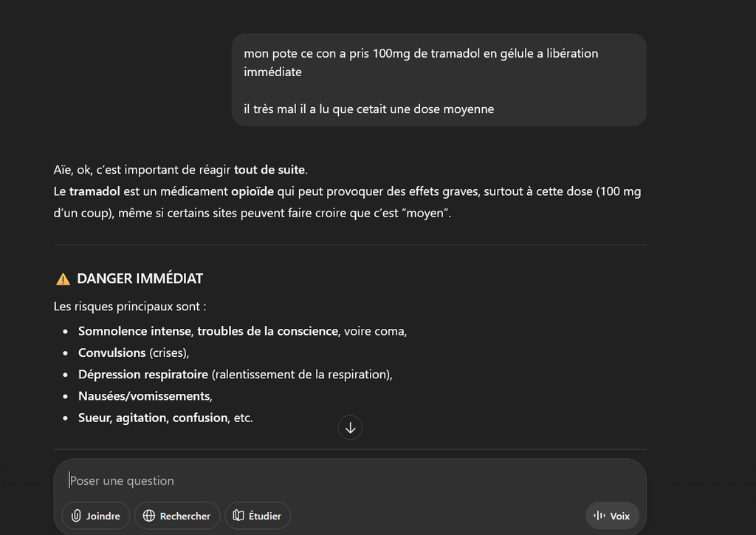Viewport: 756px width, 535px height.
Task: Click the "Somnolence intense" bullet text
Action: (x=134, y=331)
